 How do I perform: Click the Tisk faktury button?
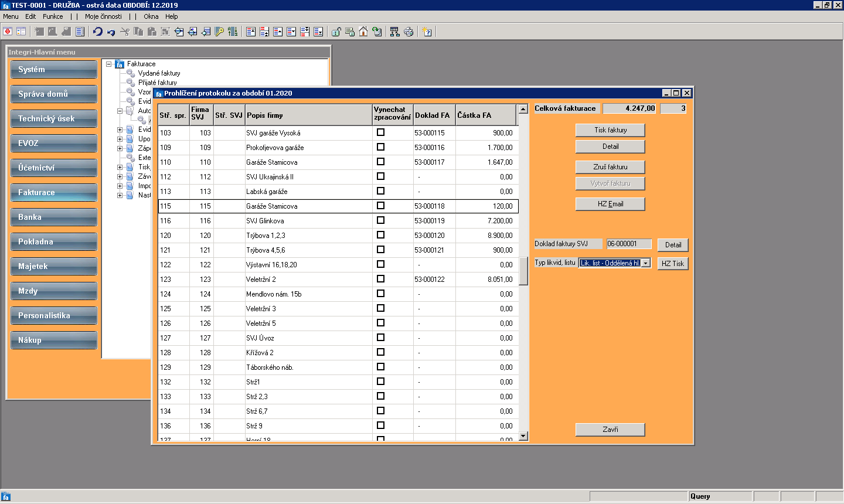(610, 130)
